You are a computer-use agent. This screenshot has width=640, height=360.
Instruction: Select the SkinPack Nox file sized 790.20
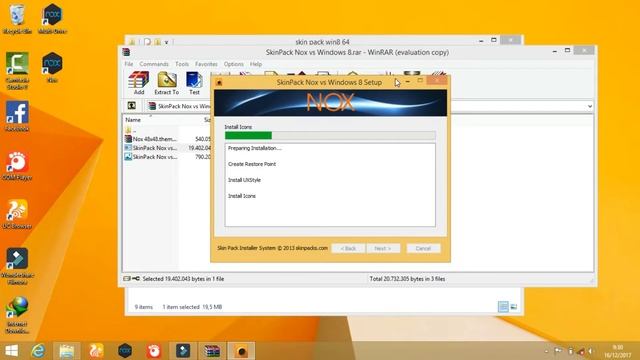(167, 157)
